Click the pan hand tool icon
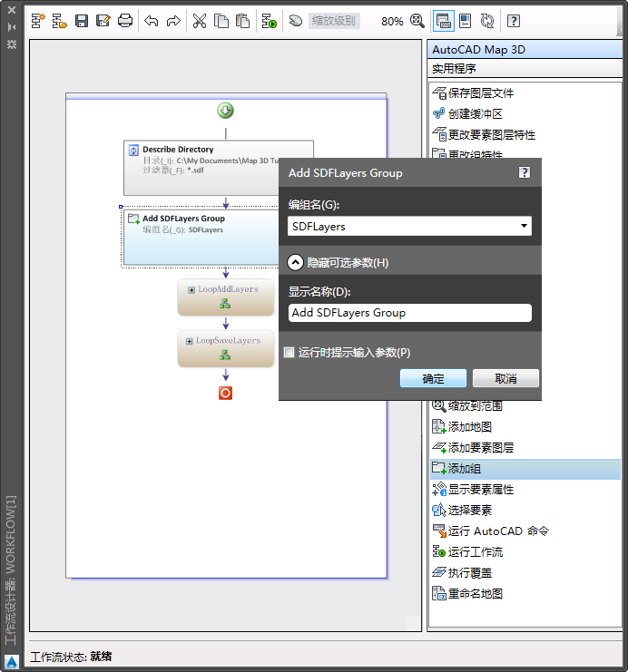 click(x=296, y=20)
